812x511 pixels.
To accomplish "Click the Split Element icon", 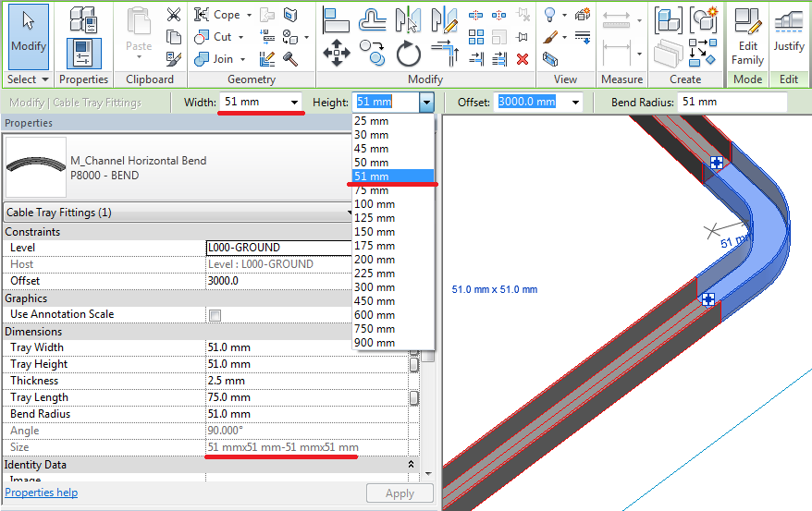I will 476,15.
